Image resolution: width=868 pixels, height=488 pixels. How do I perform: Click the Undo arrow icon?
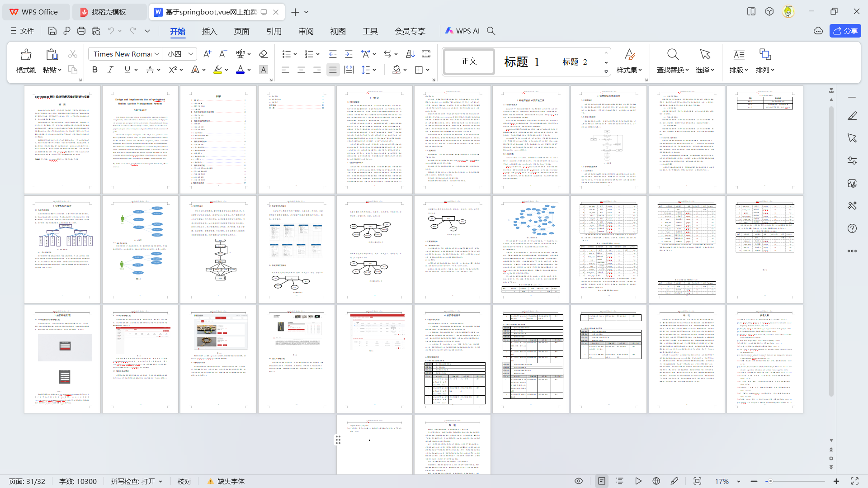tap(111, 31)
